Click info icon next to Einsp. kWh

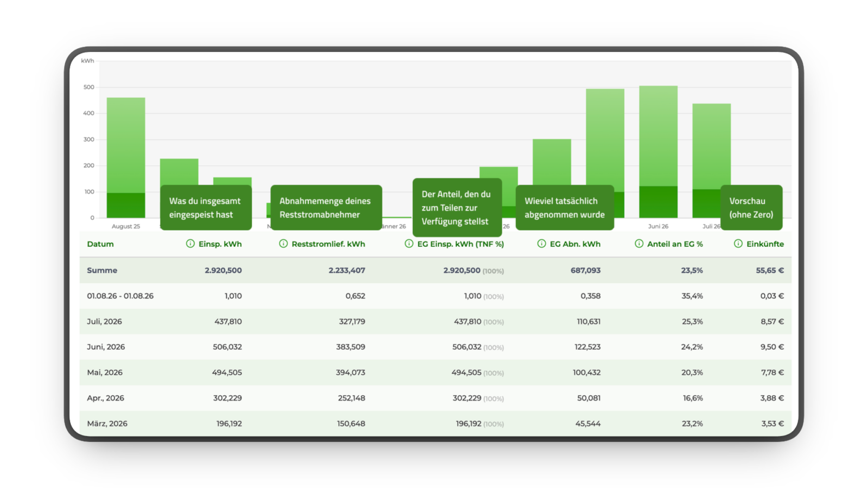tap(190, 243)
